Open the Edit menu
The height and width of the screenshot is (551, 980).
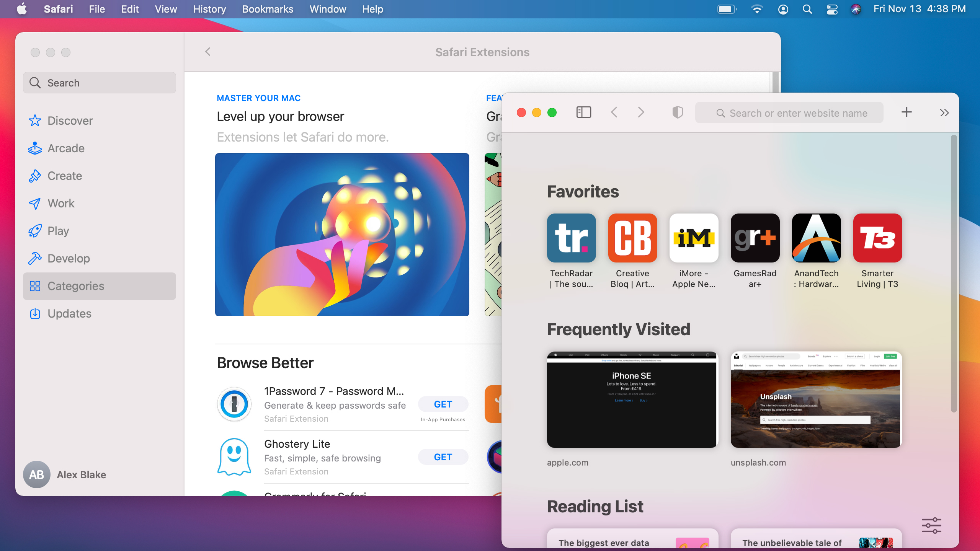(130, 9)
